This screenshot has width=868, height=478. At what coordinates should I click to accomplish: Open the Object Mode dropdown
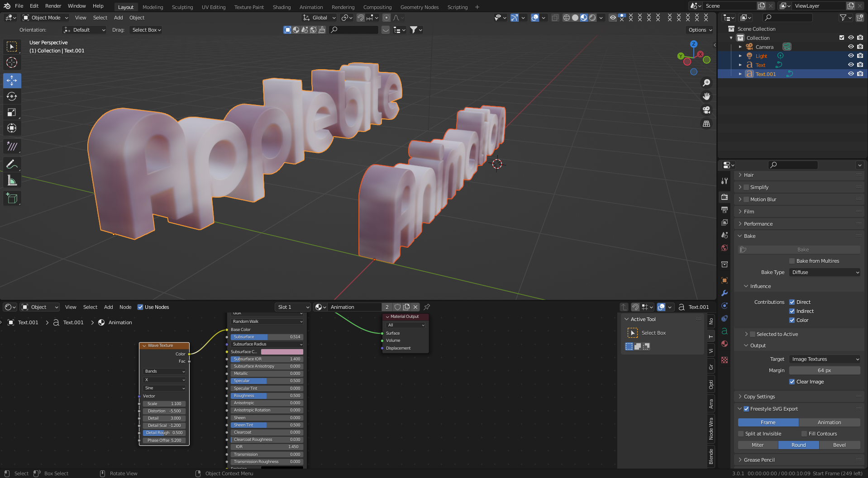click(x=45, y=18)
